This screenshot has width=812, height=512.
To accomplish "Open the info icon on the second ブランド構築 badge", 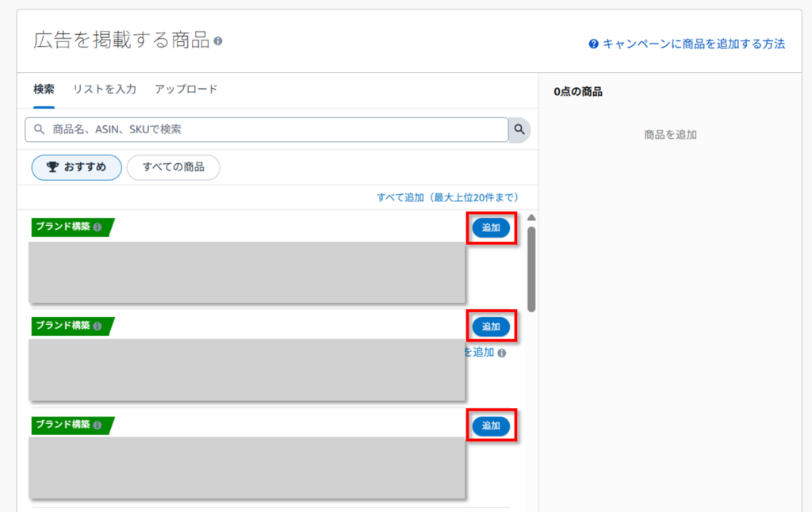I will 97,326.
